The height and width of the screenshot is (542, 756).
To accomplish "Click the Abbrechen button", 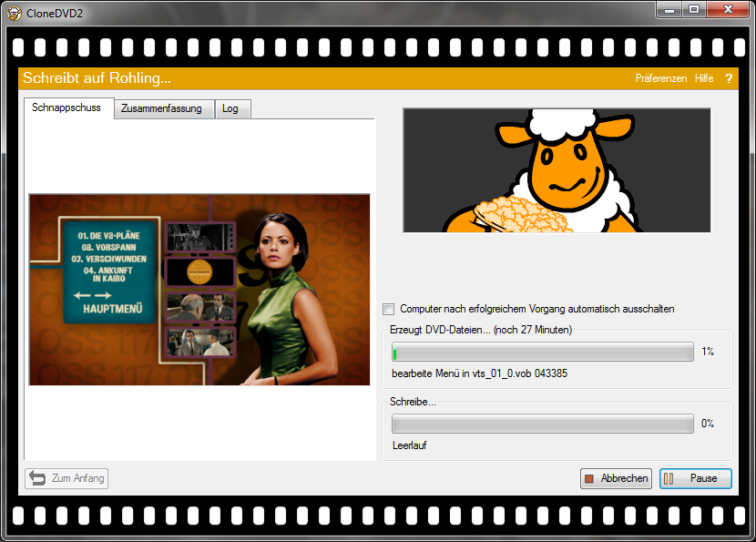I will (x=616, y=479).
